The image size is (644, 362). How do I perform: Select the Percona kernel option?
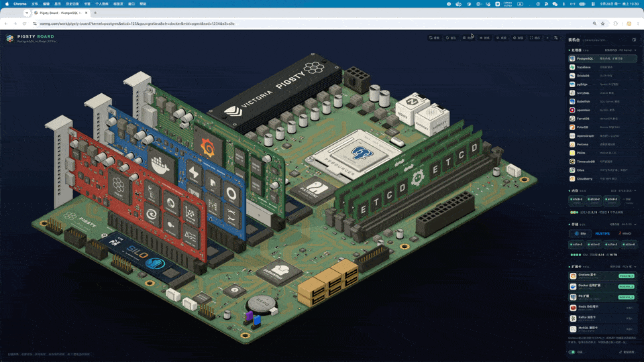(x=602, y=145)
